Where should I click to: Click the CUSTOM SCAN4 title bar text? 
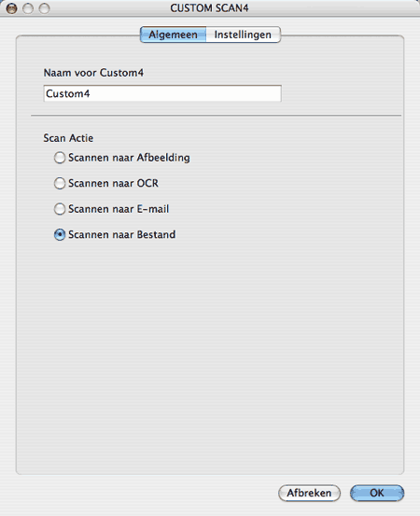[209, 7]
